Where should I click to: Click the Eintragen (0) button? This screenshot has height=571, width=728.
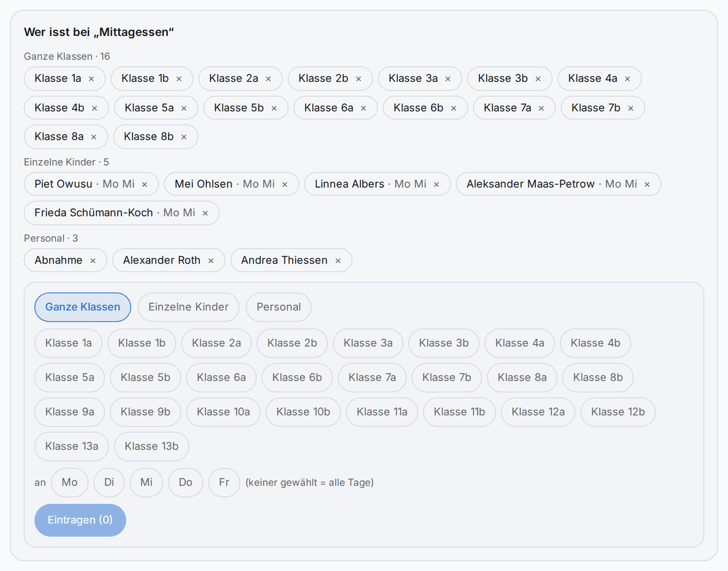click(80, 520)
